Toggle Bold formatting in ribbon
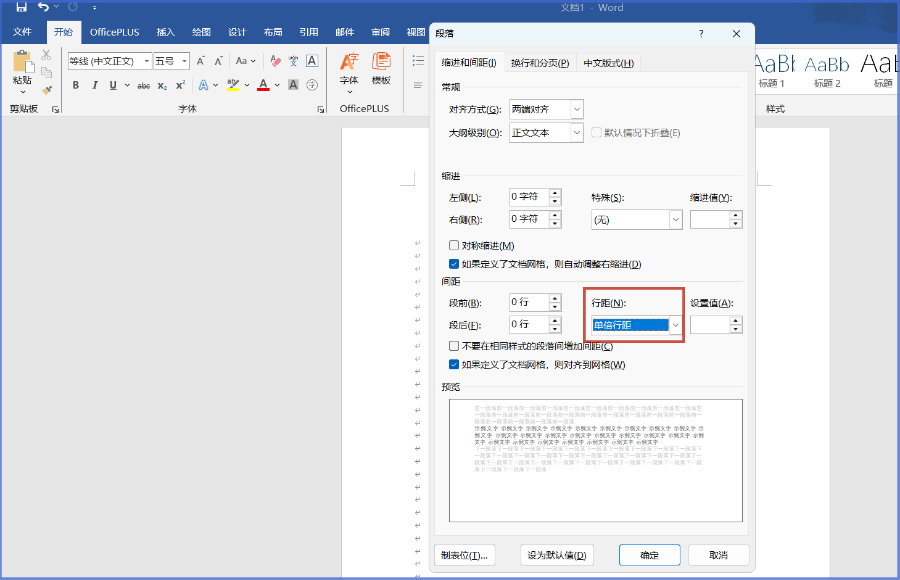Screen dimensions: 900x580 (77, 86)
